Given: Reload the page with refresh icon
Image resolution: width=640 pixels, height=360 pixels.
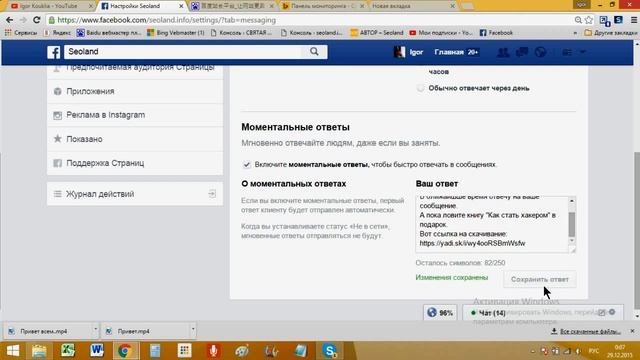Looking at the screenshot, I should pos(37,20).
